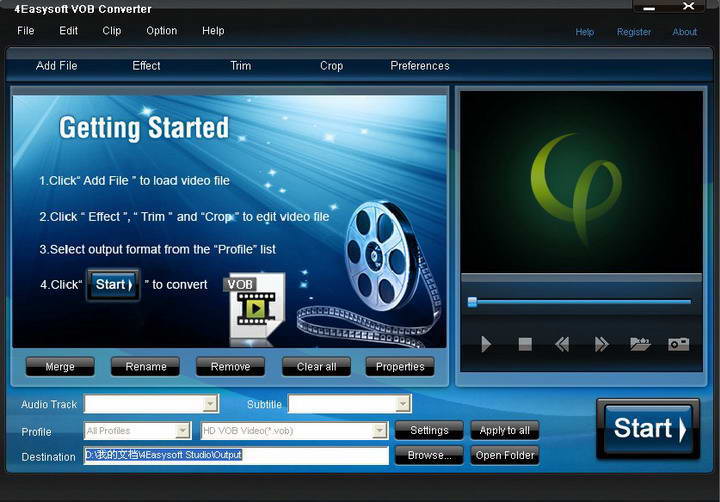The image size is (720, 502).
Task: Open the snapshot folder icon
Action: point(640,344)
